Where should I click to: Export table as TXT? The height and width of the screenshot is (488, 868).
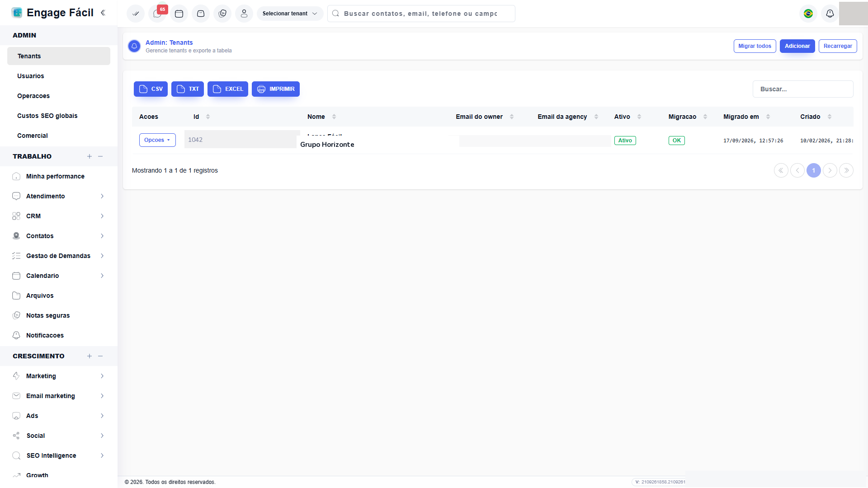pyautogui.click(x=188, y=89)
